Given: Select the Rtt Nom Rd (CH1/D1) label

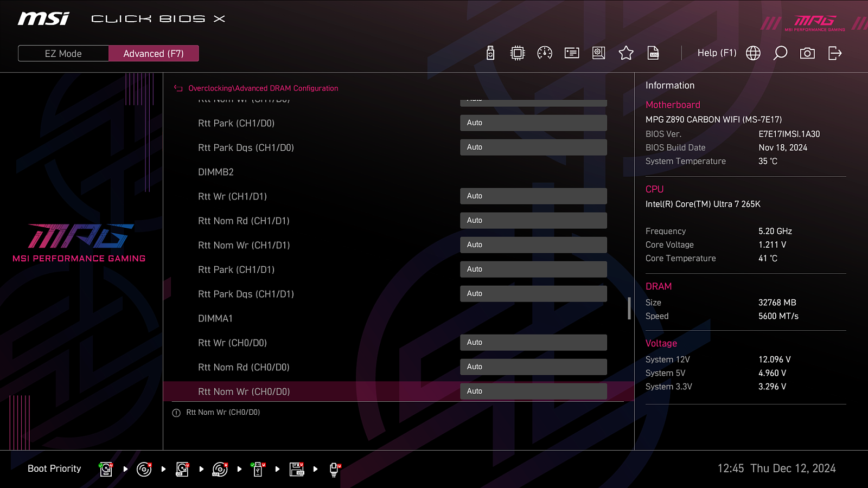Looking at the screenshot, I should coord(244,221).
